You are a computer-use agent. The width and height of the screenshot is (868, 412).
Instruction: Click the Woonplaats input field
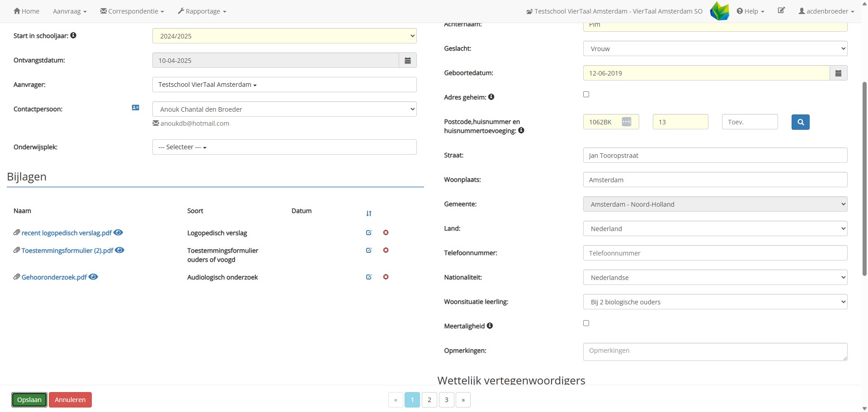[x=715, y=180]
